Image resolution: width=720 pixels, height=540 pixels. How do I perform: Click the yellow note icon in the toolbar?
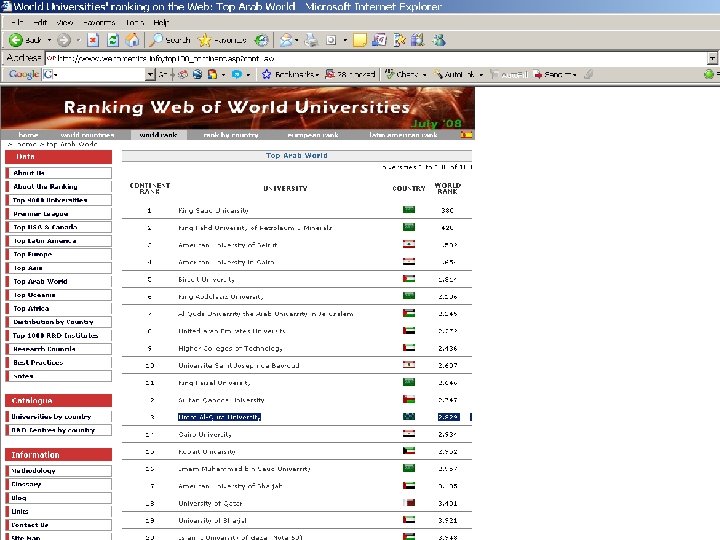point(360,40)
